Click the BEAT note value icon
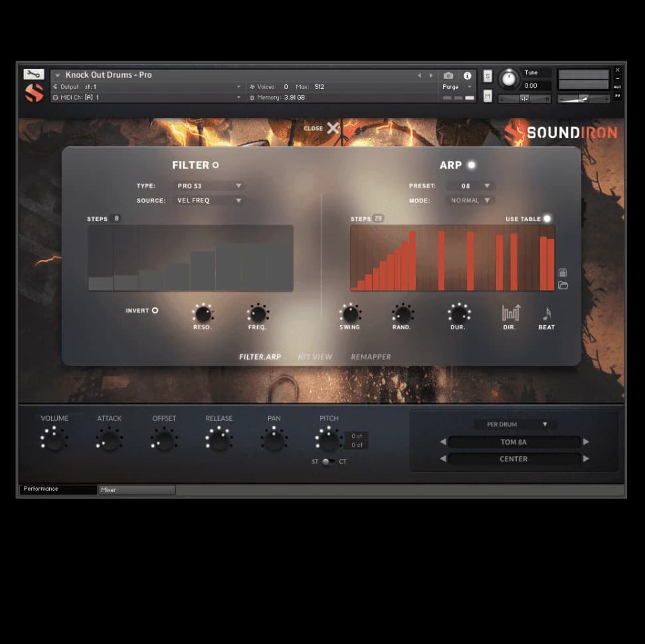 [546, 313]
